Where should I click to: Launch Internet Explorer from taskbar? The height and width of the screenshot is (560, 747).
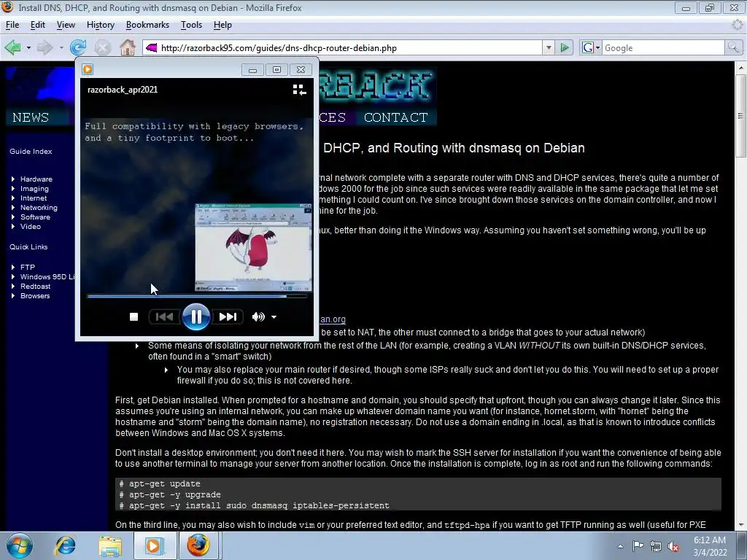coord(65,545)
